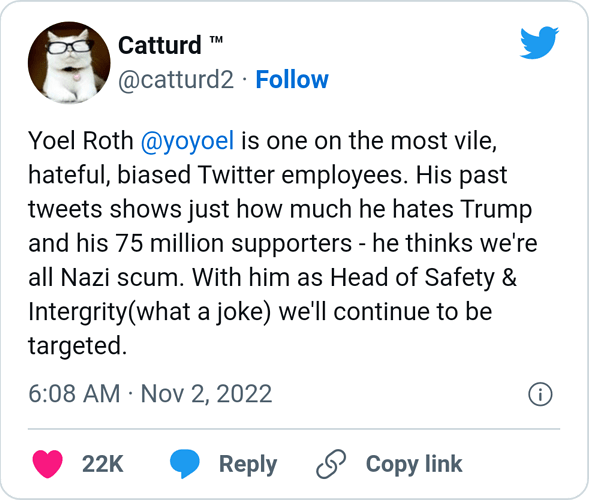
Task: Like the tweet with the heart icon
Action: pyautogui.click(x=48, y=464)
